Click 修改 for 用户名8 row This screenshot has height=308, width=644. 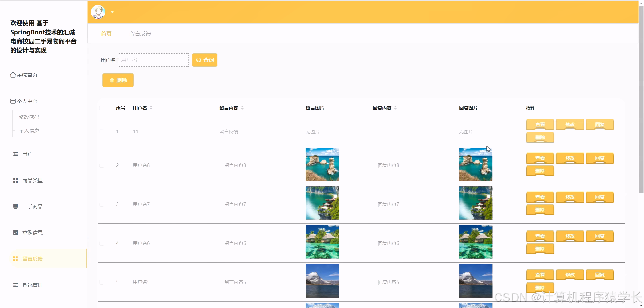click(x=570, y=158)
